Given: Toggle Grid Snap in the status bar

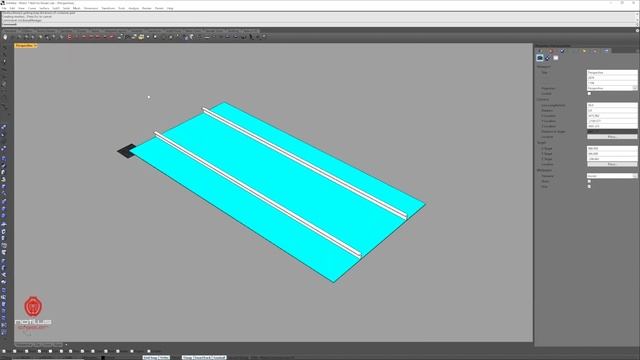Looking at the screenshot, I should coord(150,358).
